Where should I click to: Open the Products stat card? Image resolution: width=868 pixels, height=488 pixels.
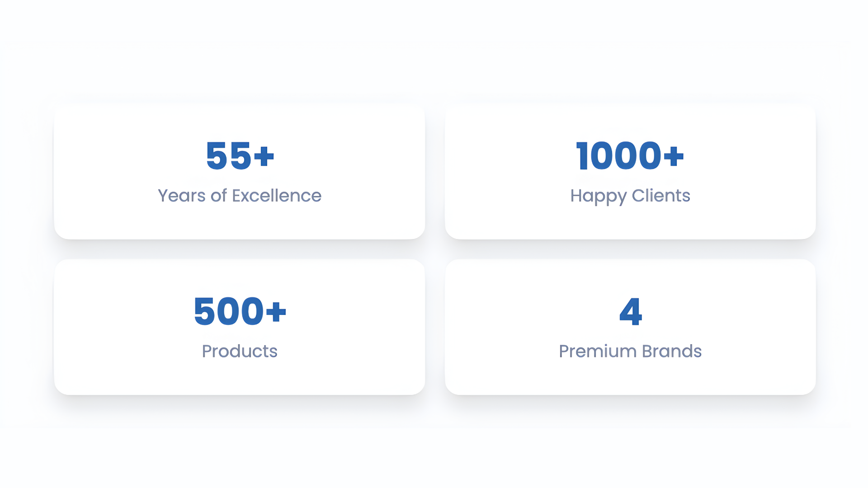click(x=240, y=375)
